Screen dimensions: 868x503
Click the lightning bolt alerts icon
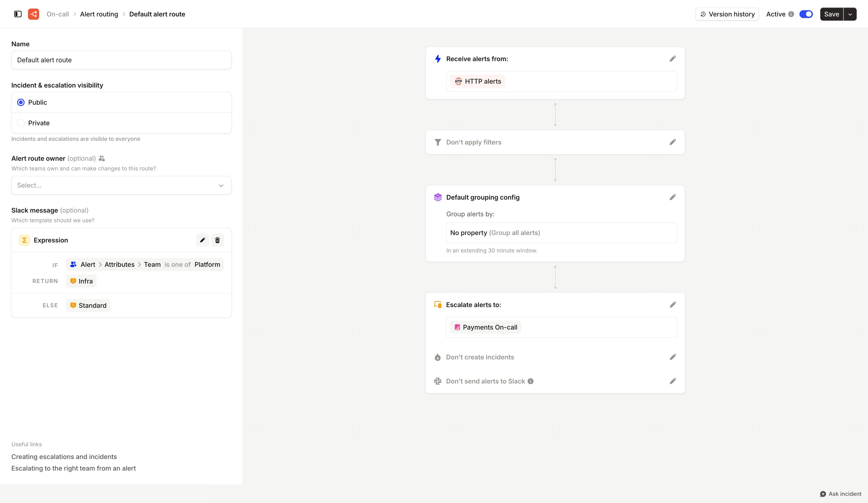[x=438, y=59]
